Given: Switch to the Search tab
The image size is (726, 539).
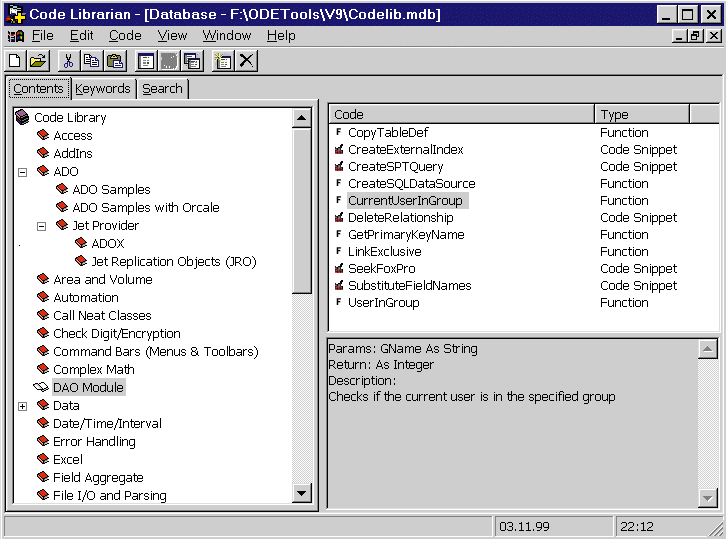Looking at the screenshot, I should coord(162,88).
